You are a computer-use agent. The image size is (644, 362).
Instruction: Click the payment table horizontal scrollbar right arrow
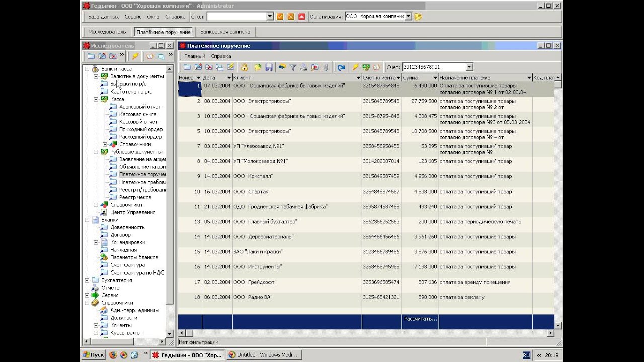click(550, 333)
